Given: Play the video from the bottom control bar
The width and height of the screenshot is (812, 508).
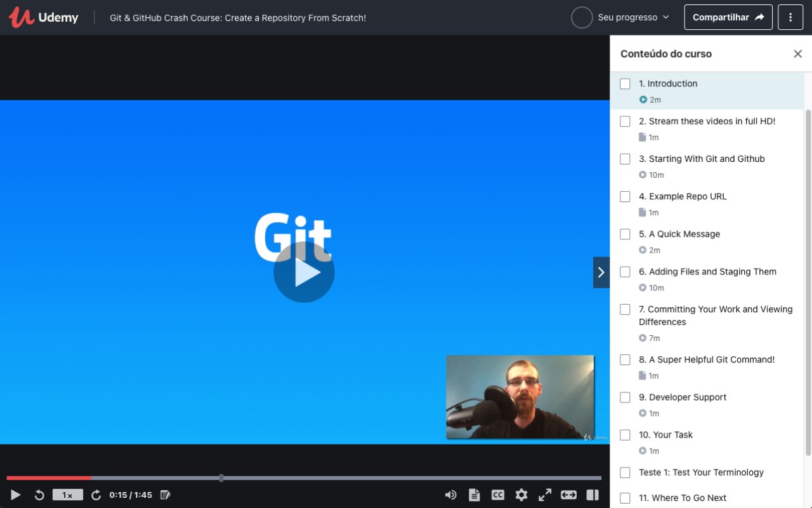Looking at the screenshot, I should (x=16, y=495).
